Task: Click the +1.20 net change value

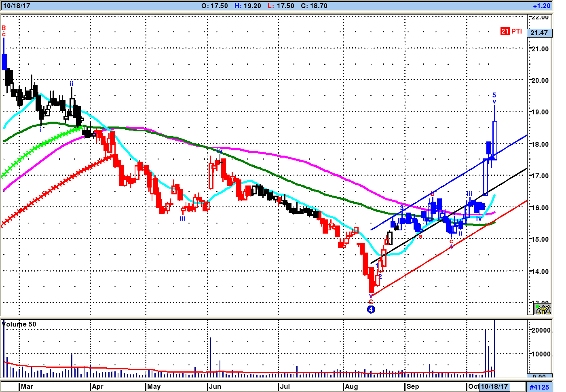Action: [541, 6]
